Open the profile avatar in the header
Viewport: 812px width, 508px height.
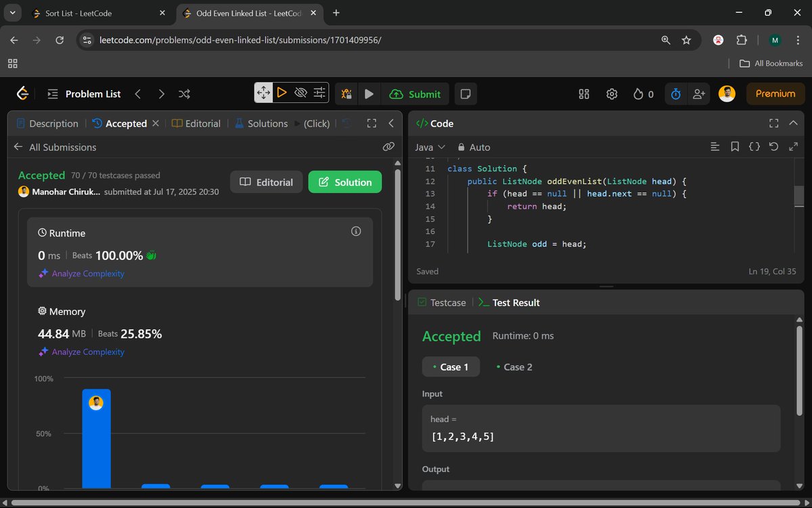(727, 94)
